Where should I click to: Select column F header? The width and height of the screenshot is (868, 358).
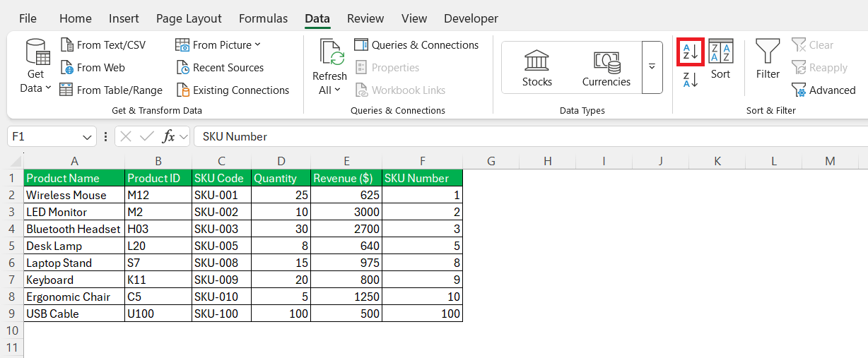click(x=422, y=161)
